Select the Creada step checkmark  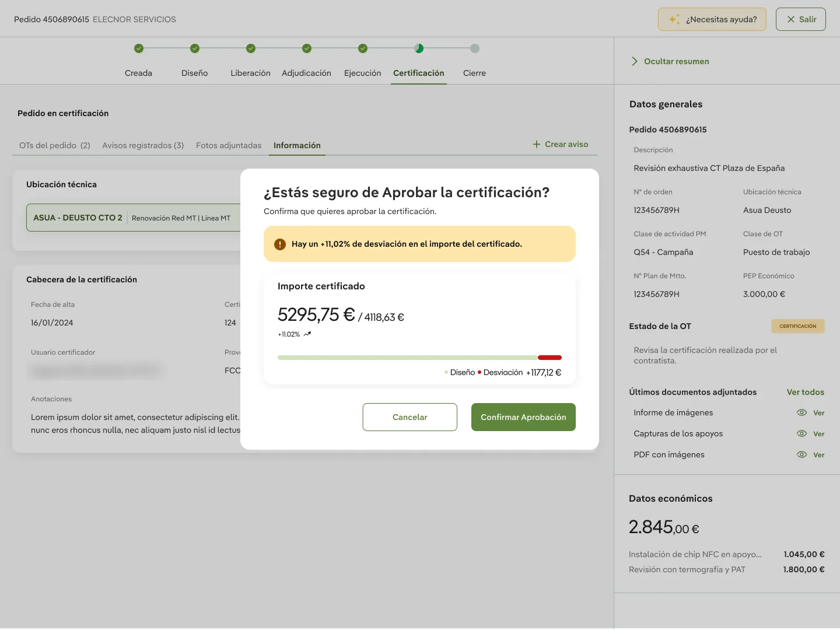pos(139,48)
